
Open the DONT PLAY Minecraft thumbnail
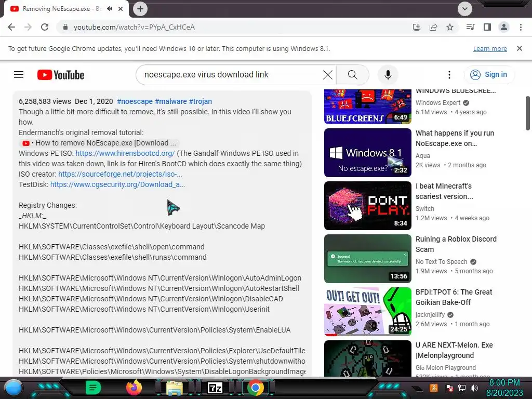[367, 206]
